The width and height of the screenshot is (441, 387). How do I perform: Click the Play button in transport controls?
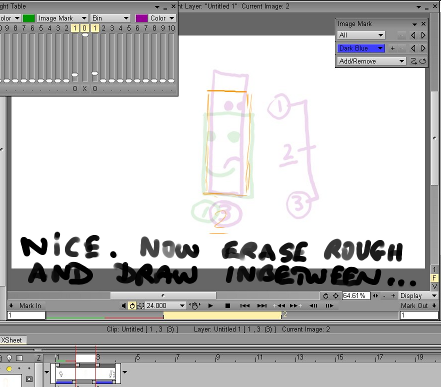210,305
